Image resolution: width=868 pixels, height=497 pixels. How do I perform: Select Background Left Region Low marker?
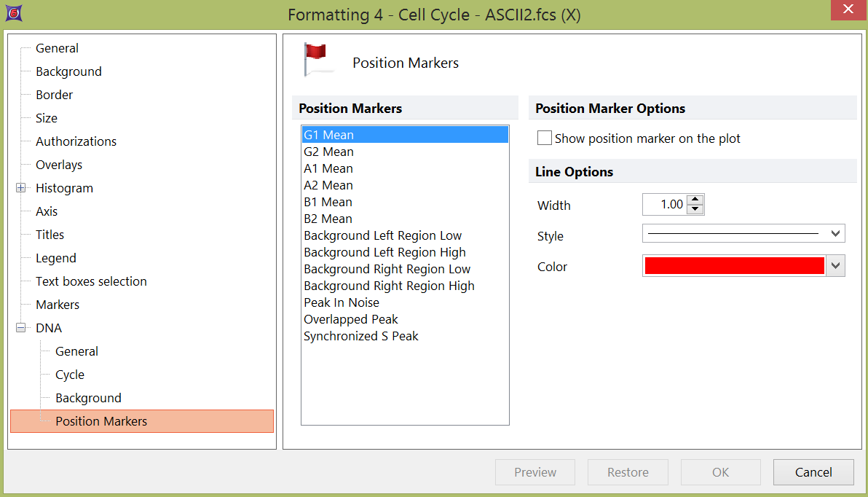[x=382, y=235]
